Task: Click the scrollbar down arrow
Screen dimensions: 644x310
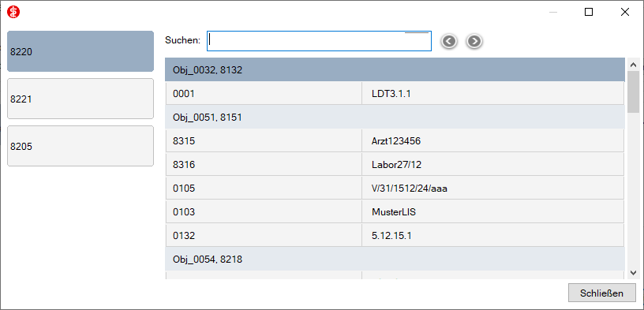Action: pos(632,273)
